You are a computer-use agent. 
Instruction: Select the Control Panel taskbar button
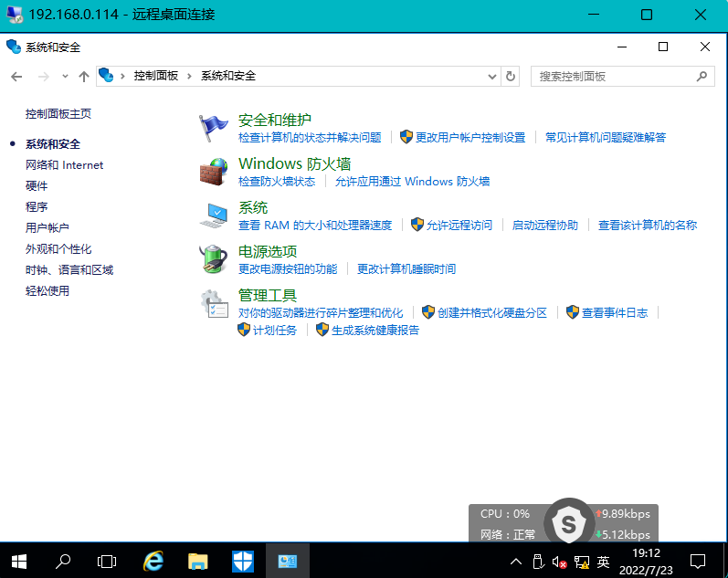click(x=288, y=562)
